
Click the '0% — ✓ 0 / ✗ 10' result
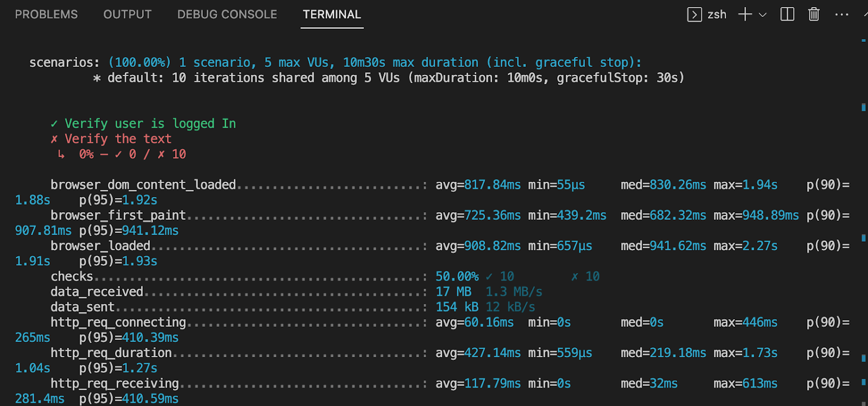[132, 154]
